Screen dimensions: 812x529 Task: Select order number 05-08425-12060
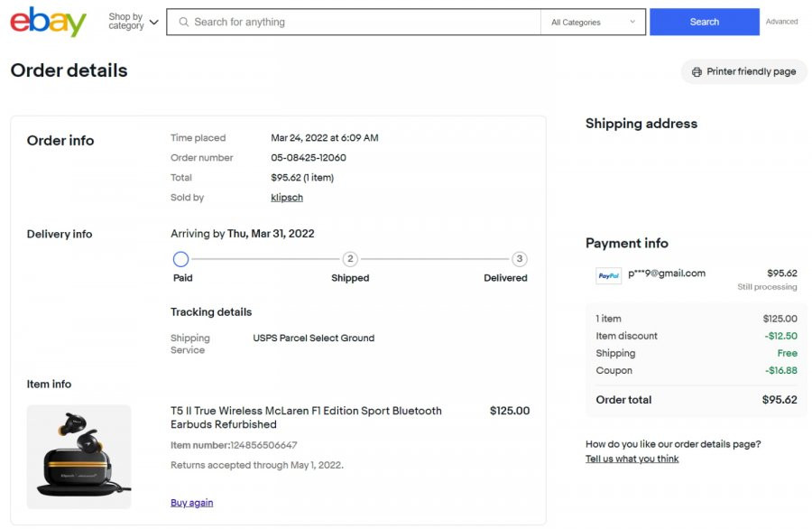[x=309, y=157]
